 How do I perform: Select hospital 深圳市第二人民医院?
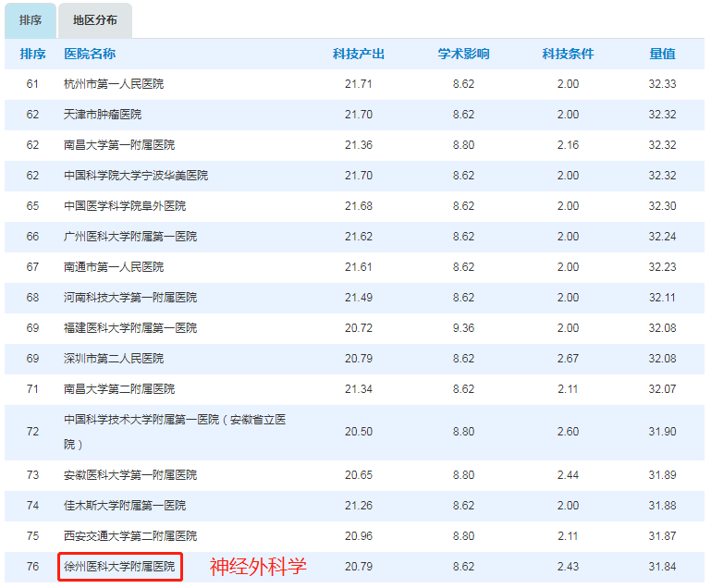point(114,359)
